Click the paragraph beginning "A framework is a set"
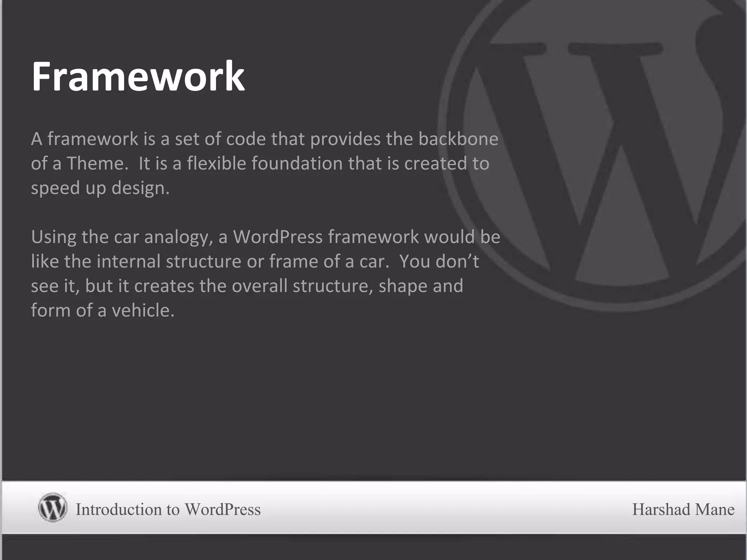The width and height of the screenshot is (747, 560). point(264,163)
